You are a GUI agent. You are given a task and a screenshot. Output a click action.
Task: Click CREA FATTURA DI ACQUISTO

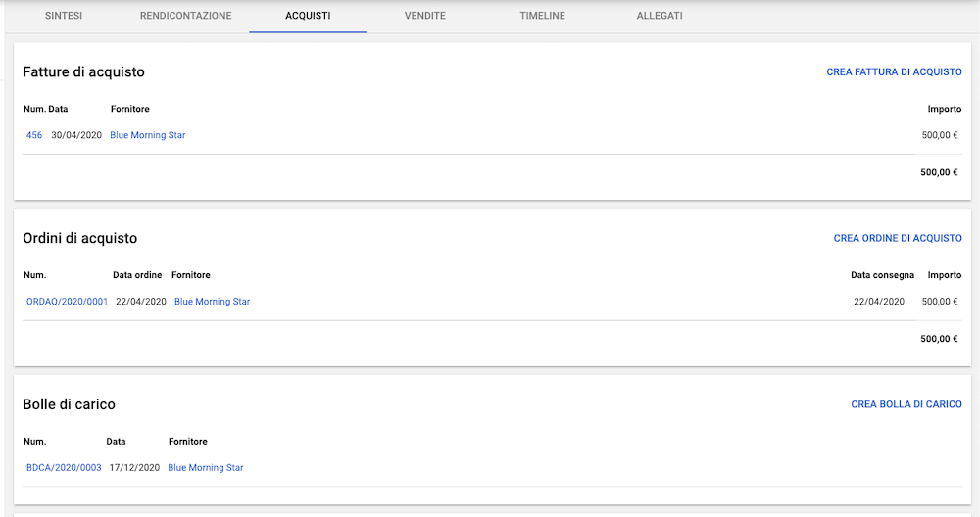pyautogui.click(x=894, y=72)
